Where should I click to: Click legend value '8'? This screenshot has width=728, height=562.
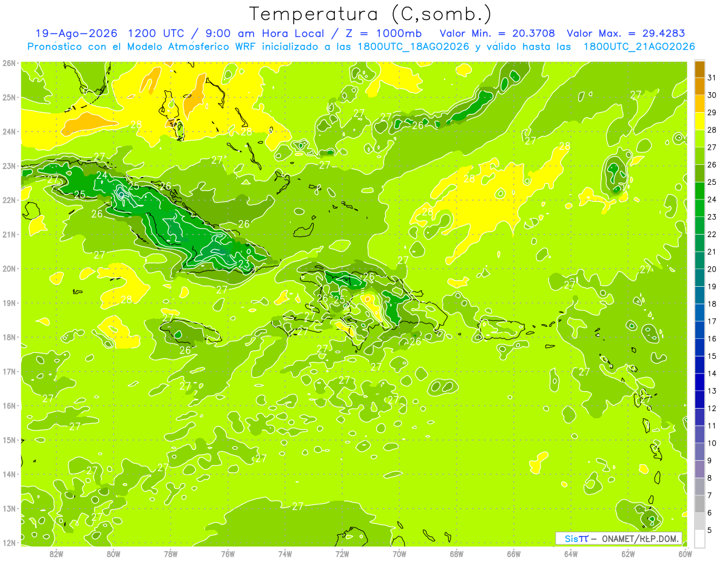[710, 478]
